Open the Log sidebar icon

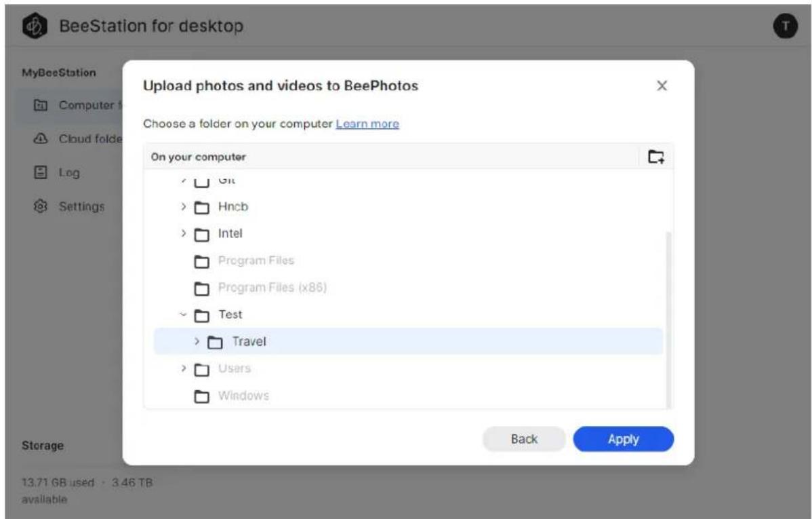point(41,172)
